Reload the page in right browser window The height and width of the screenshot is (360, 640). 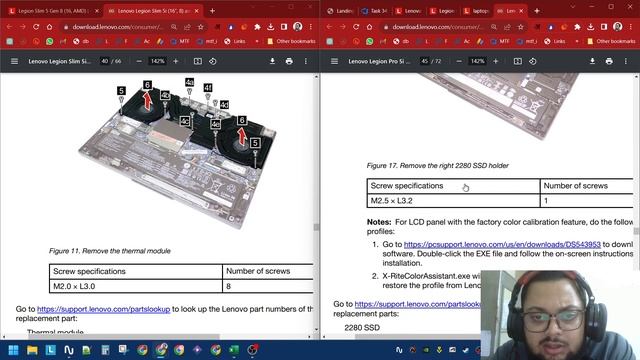pos(356,27)
